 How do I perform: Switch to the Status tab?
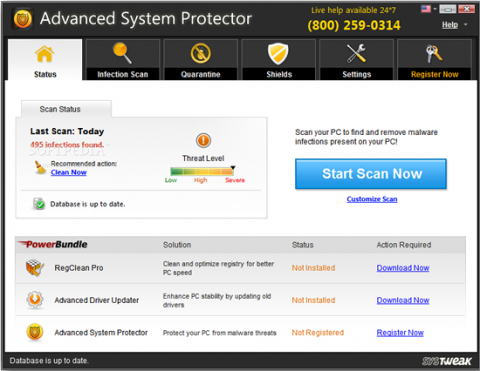(x=45, y=60)
